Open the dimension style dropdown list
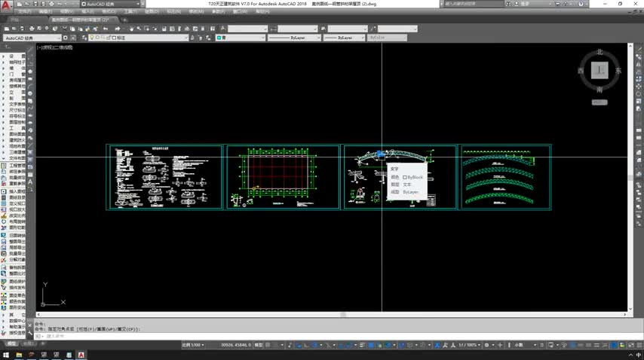The width and height of the screenshot is (644, 360). pyautogui.click(x=298, y=29)
